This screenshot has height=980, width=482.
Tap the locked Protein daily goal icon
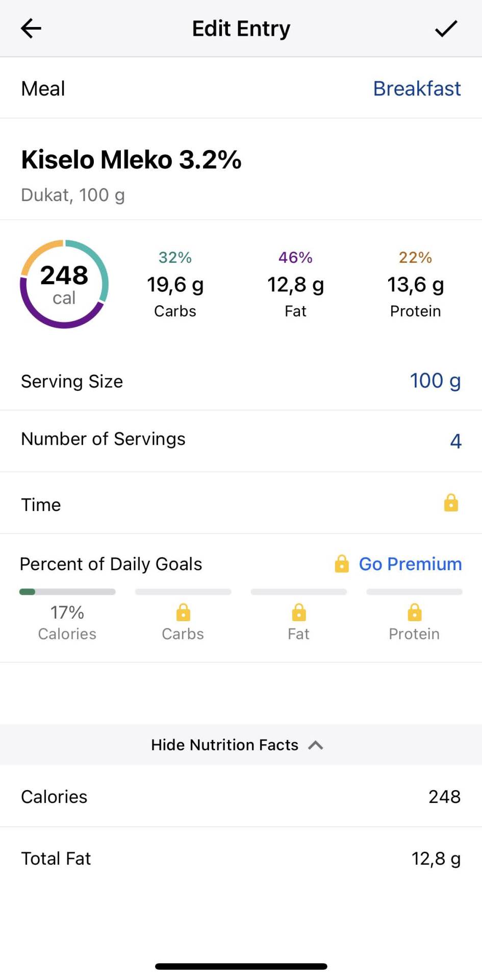[x=414, y=612]
